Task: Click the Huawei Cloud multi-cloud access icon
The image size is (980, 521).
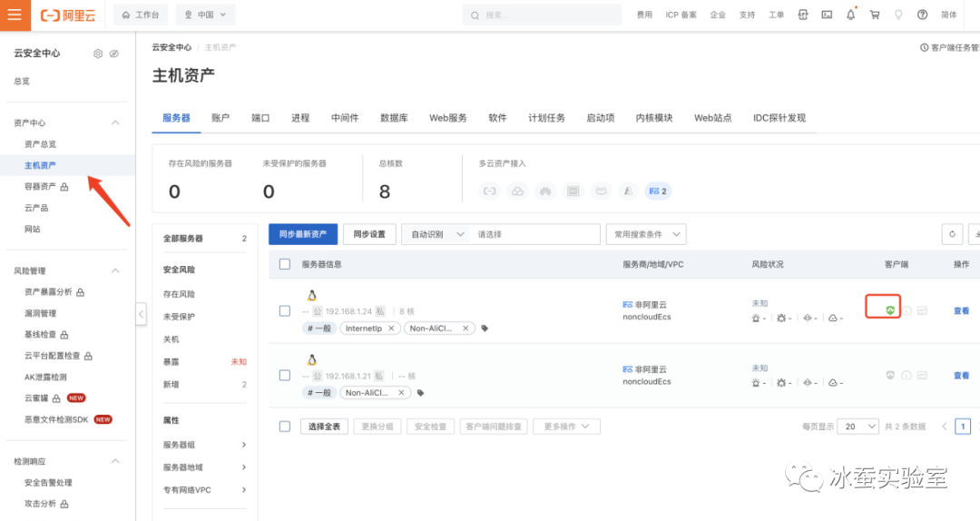Action: (545, 192)
